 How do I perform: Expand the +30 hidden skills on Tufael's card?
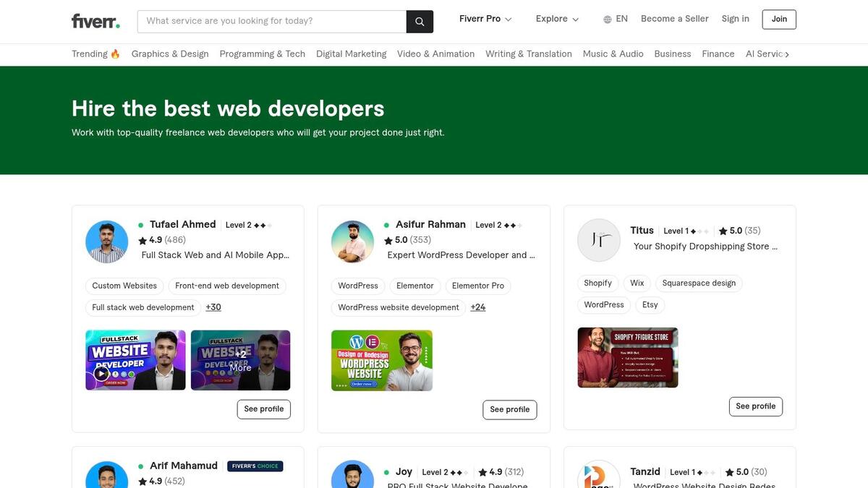click(213, 307)
